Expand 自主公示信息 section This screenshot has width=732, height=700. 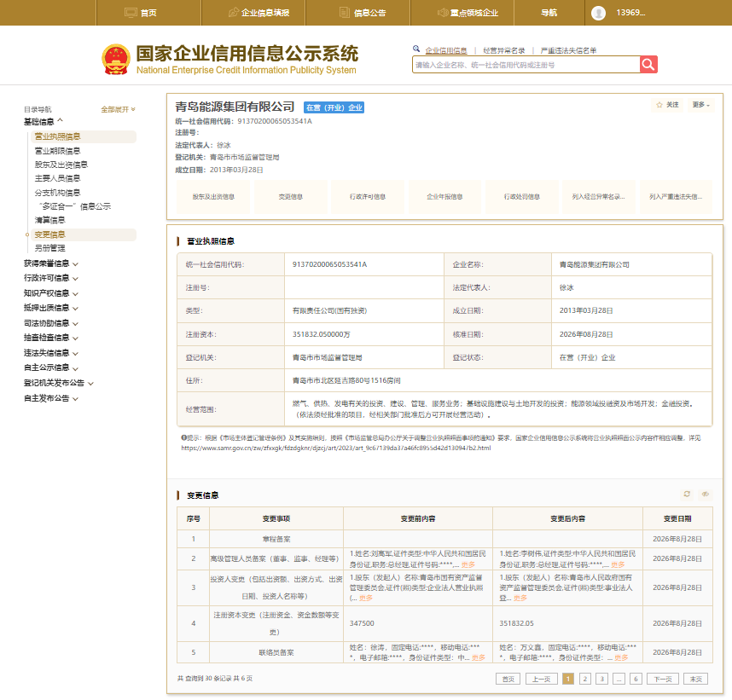click(x=51, y=367)
